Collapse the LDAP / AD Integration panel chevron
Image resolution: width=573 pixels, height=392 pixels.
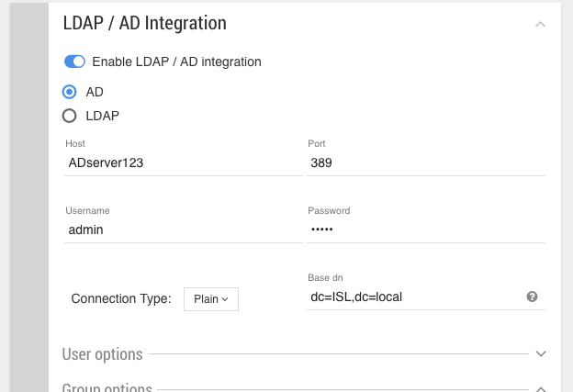pos(541,24)
